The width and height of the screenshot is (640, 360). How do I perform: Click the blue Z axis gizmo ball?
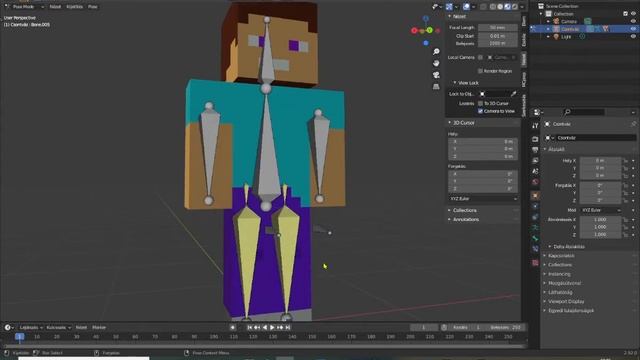[x=426, y=19]
